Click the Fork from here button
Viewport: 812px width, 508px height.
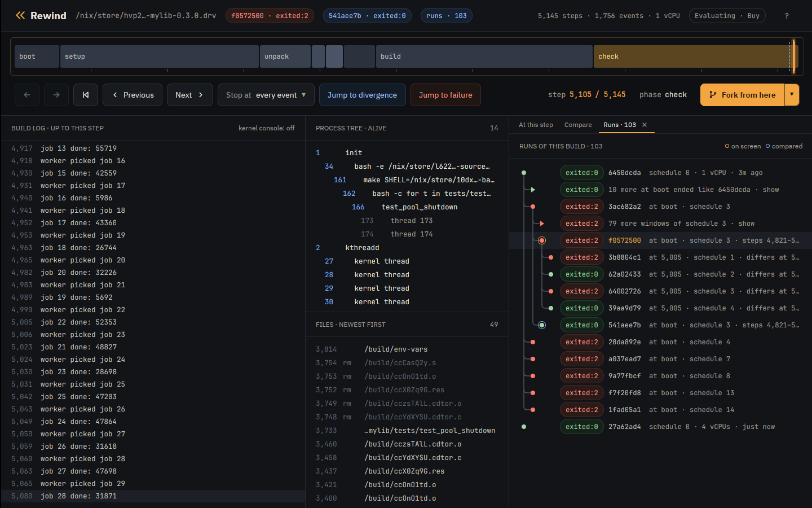[742, 95]
